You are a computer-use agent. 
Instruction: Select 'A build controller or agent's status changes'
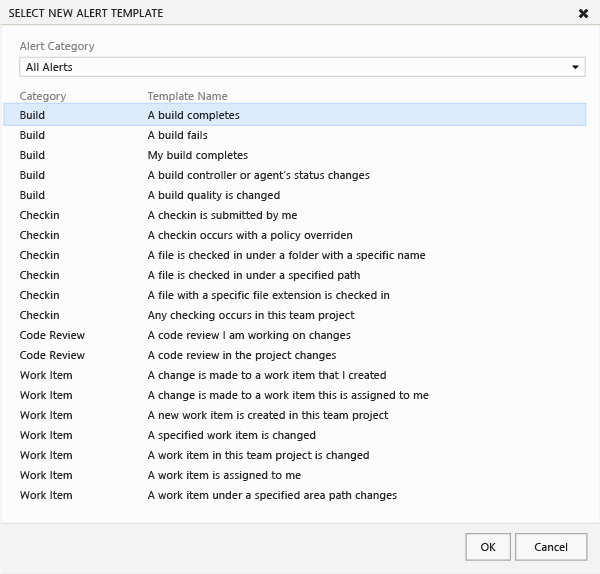[x=295, y=175]
